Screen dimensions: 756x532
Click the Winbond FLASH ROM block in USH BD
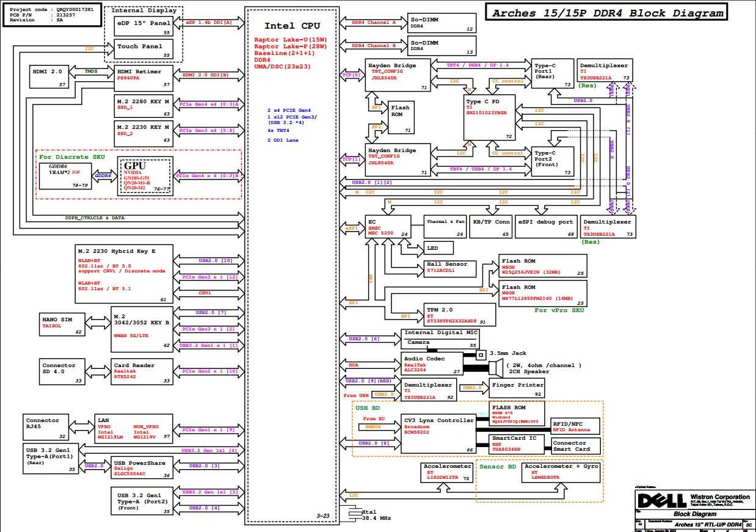[x=517, y=415]
